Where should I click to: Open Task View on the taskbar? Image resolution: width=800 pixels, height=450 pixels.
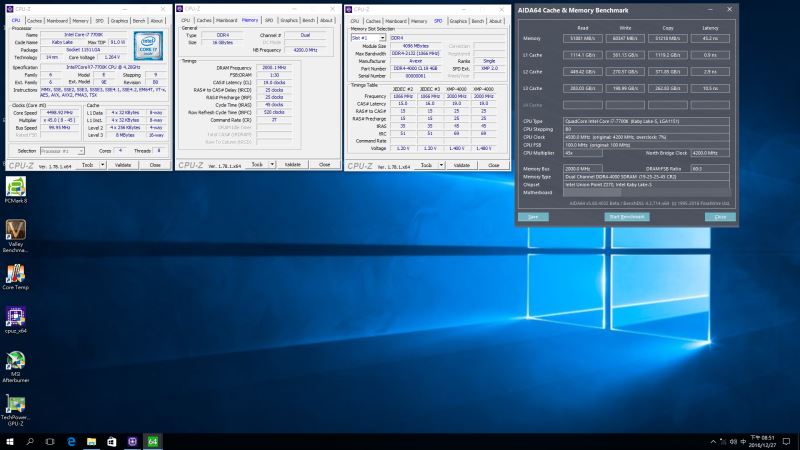[x=50, y=441]
